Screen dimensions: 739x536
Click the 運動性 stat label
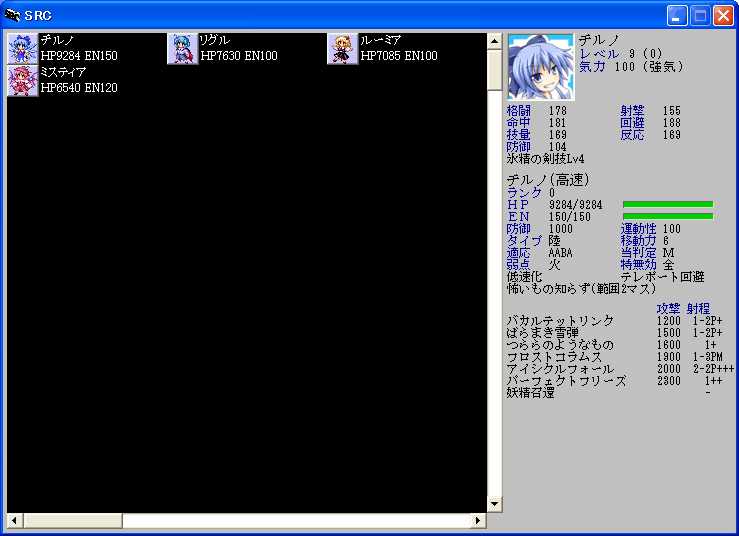pyautogui.click(x=638, y=229)
